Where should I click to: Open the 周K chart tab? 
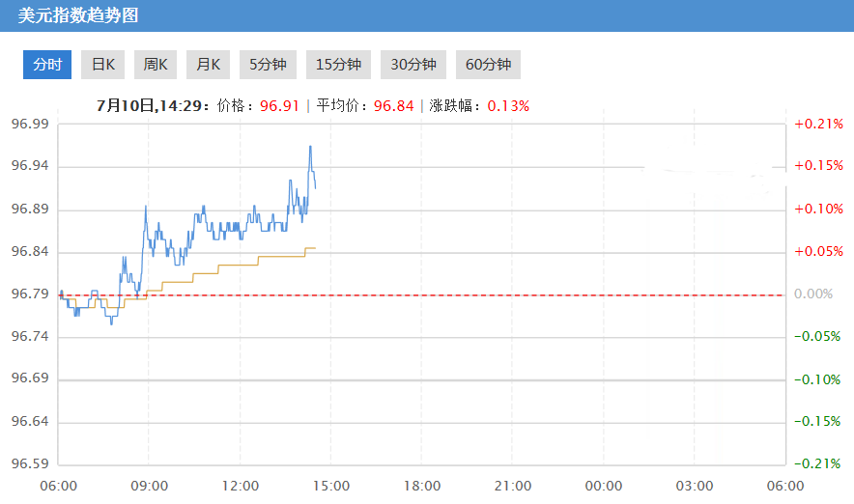coord(155,65)
